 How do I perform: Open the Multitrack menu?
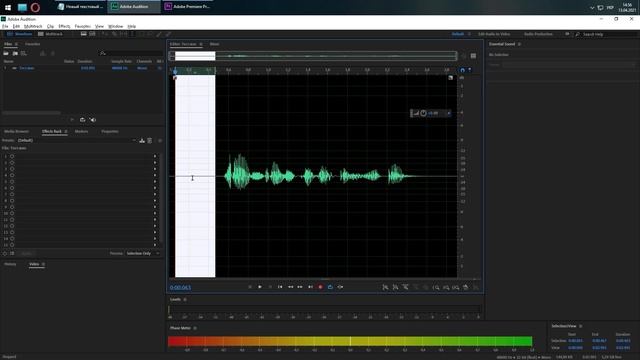click(33, 26)
